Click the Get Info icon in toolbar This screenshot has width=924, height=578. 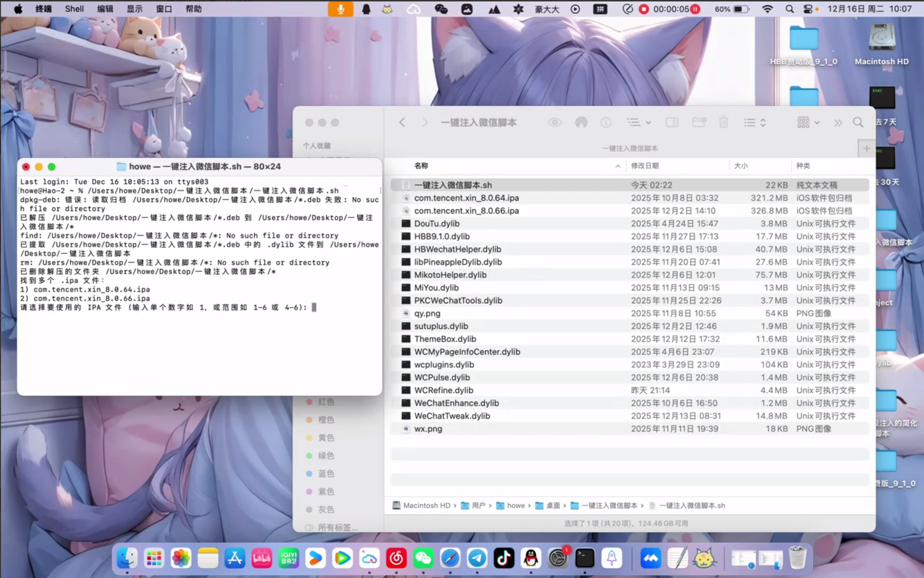(x=606, y=123)
